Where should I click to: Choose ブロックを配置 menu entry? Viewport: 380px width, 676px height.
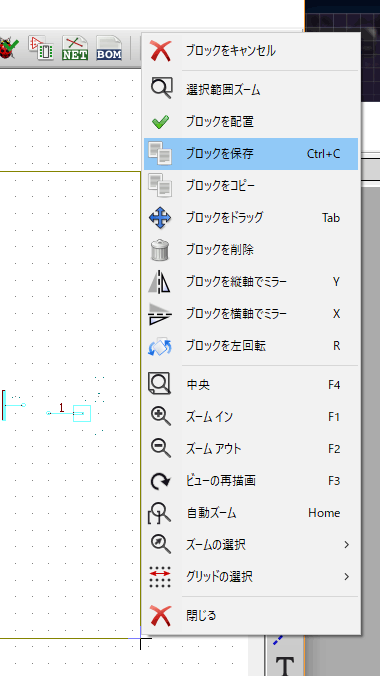(251, 122)
